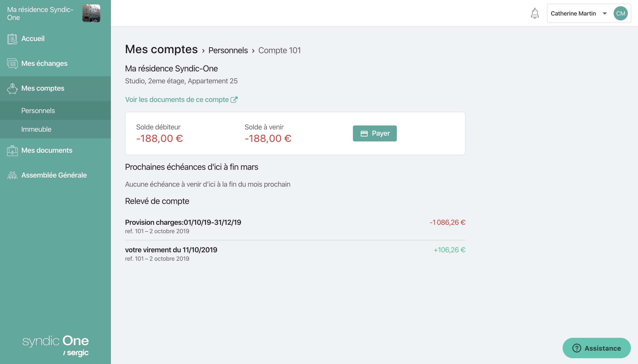Click the Mes comptes piggy bank icon
This screenshot has height=364, width=638.
tap(12, 89)
